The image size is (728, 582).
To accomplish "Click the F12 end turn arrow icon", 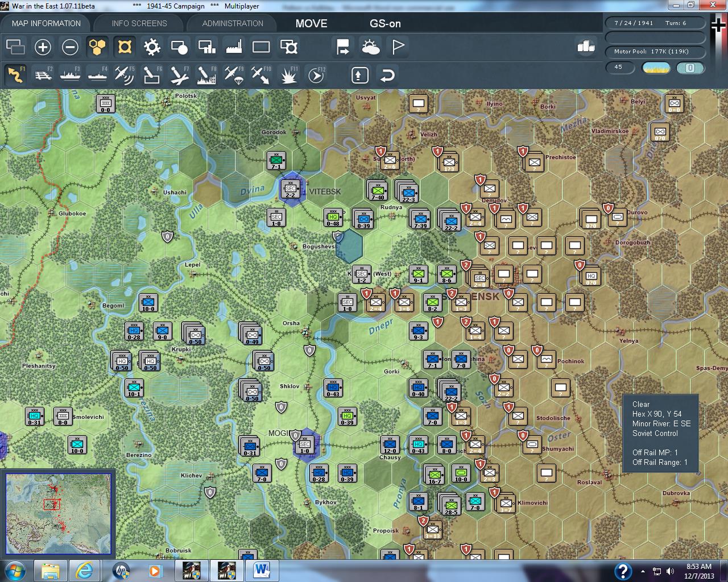I will click(316, 74).
